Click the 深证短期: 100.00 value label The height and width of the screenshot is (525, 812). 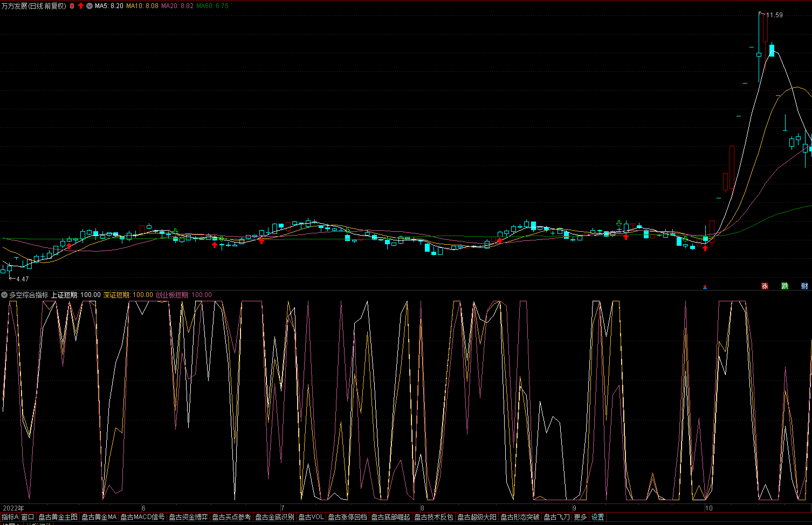pyautogui.click(x=128, y=295)
